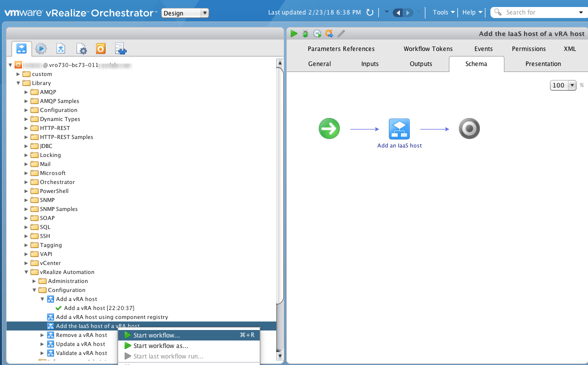588x365 pixels.
Task: Click the back navigation arrow in the header
Action: click(398, 12)
